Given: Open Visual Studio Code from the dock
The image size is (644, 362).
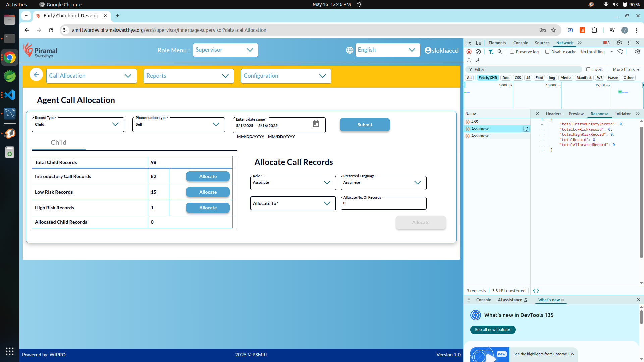Looking at the screenshot, I should (x=10, y=95).
